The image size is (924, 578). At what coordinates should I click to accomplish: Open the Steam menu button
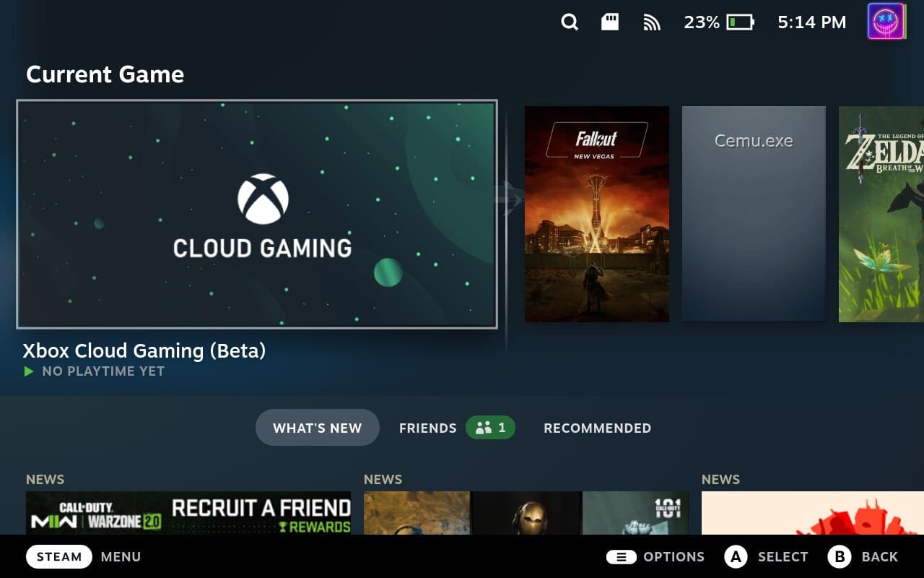coord(59,557)
